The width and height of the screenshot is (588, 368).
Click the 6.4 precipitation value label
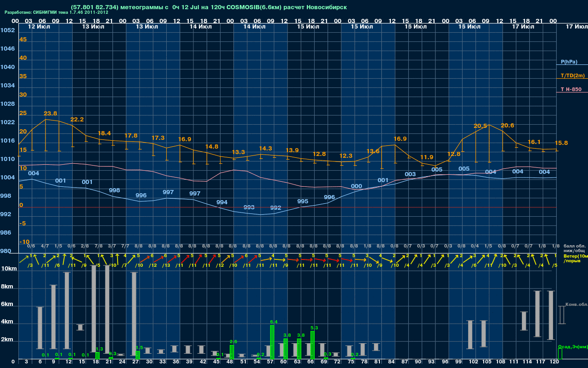point(274,322)
